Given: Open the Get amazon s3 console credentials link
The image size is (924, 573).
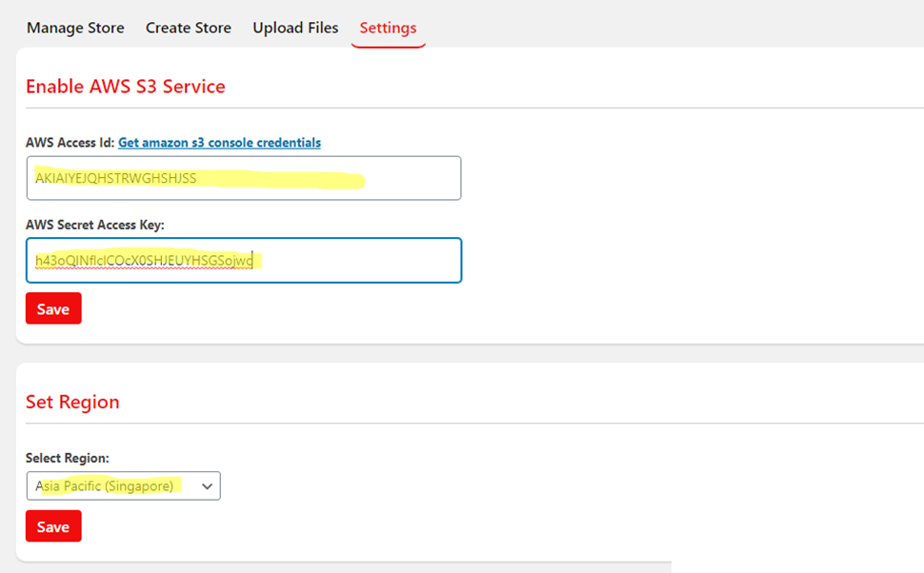Looking at the screenshot, I should [219, 143].
